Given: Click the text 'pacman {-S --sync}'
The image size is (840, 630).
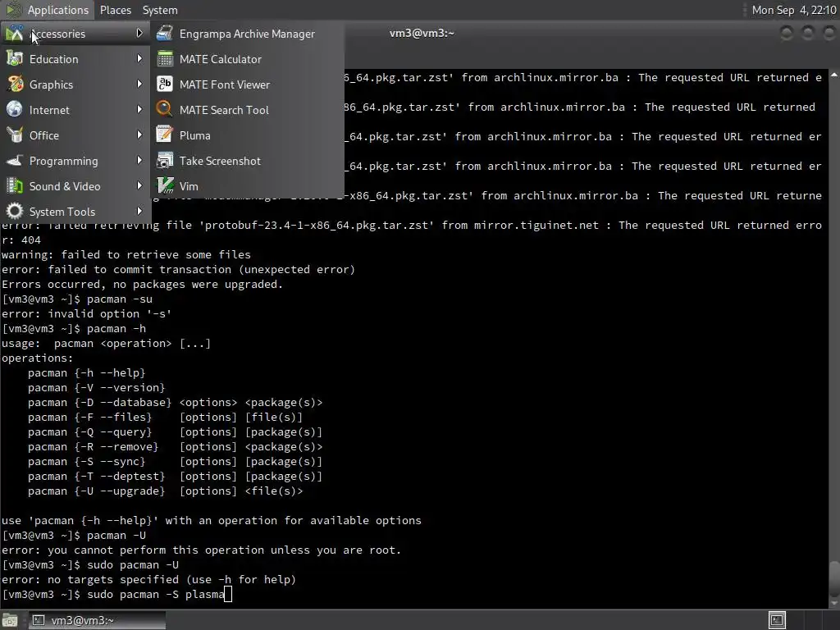Looking at the screenshot, I should [x=86, y=461].
